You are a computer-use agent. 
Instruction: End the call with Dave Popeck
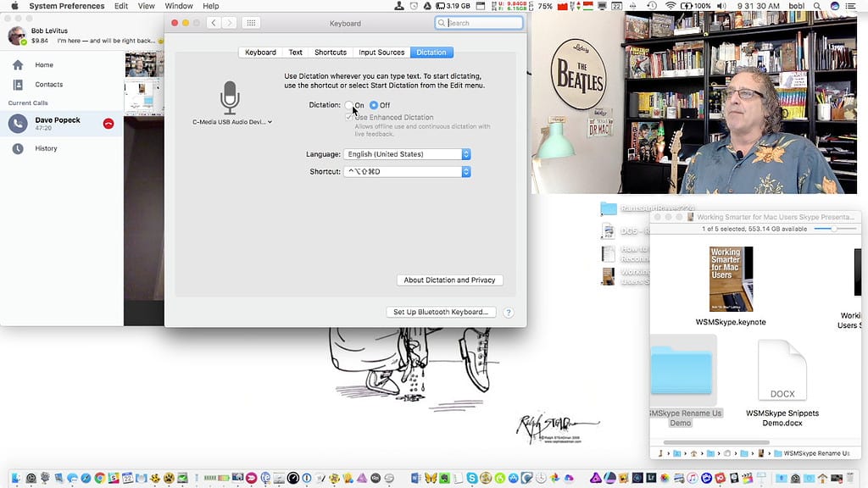108,124
